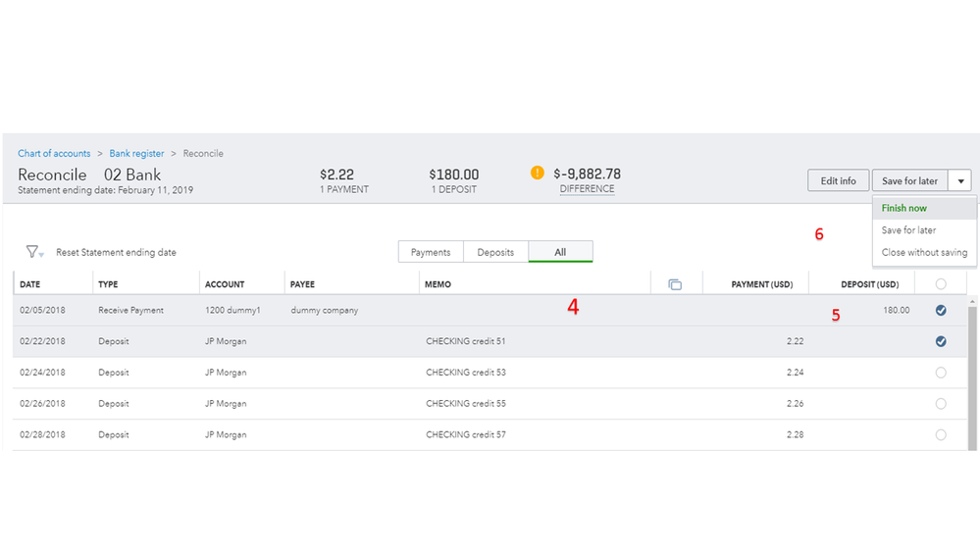Sort by the DATE column header
This screenshot has width=980, height=551.
30,284
